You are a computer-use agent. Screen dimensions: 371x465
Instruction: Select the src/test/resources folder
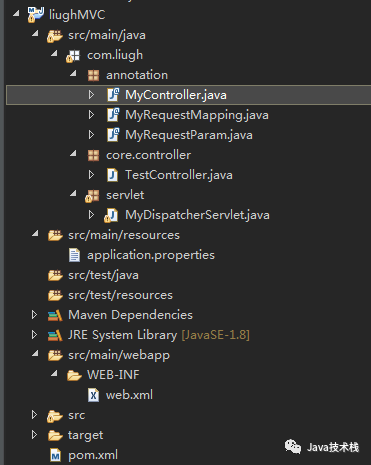pyautogui.click(x=121, y=295)
